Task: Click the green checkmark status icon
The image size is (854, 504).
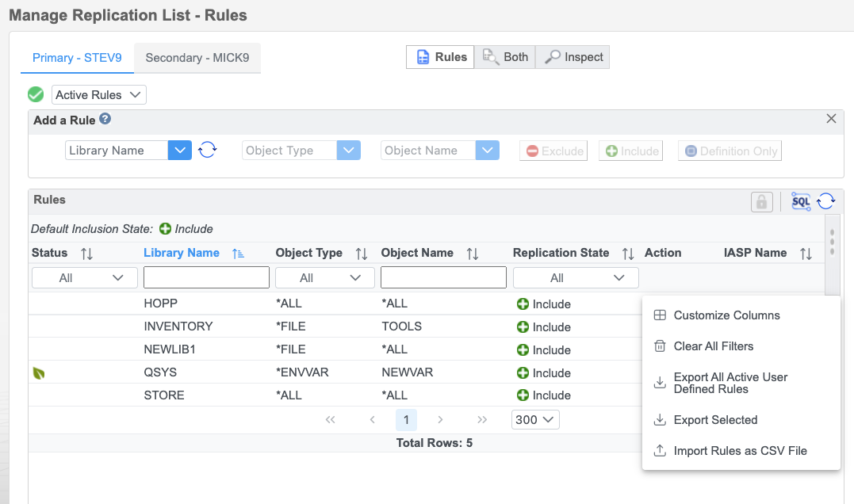Action: click(35, 94)
